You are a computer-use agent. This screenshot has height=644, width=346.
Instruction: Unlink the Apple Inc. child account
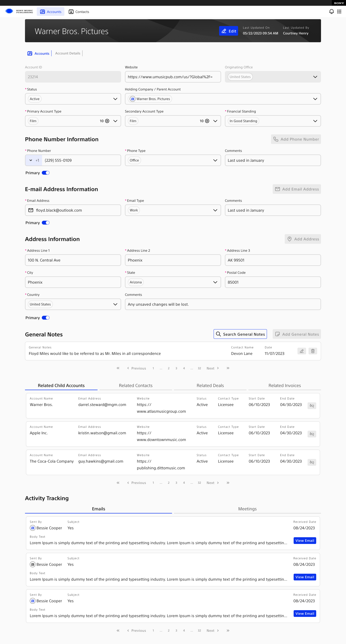coord(312,434)
